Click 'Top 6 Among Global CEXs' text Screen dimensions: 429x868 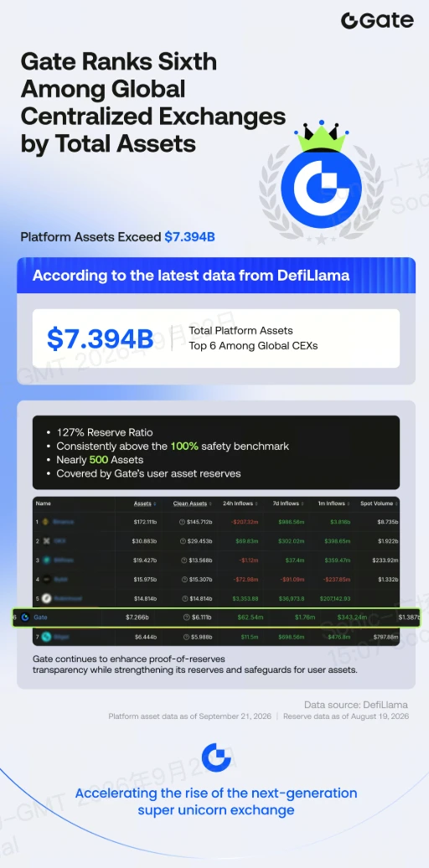click(253, 347)
